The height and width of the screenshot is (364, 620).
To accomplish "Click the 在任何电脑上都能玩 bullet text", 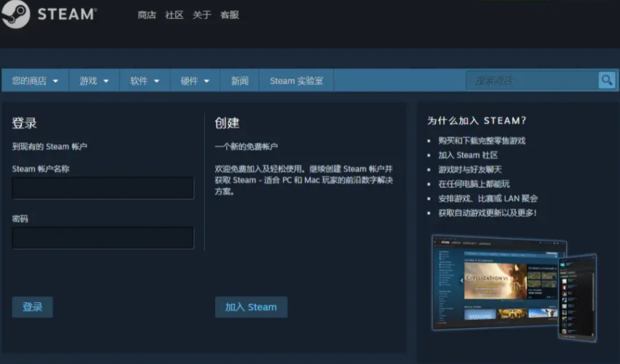I will [x=474, y=184].
